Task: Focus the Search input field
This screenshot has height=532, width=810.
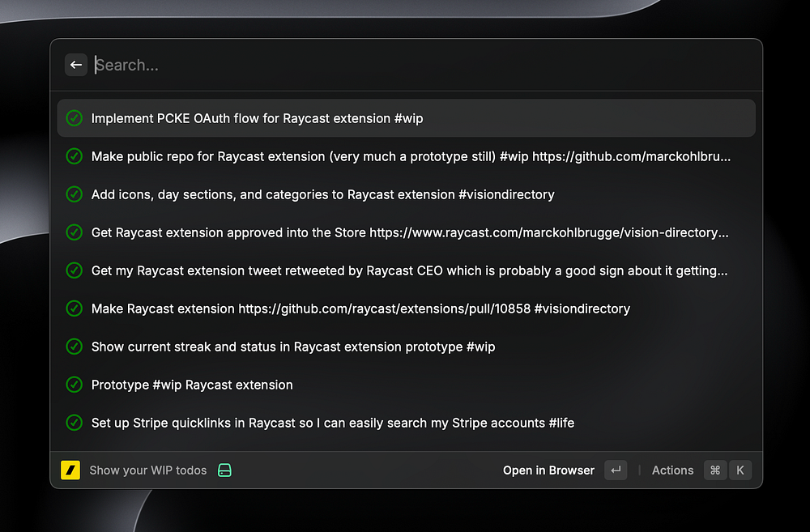Action: pyautogui.click(x=405, y=65)
